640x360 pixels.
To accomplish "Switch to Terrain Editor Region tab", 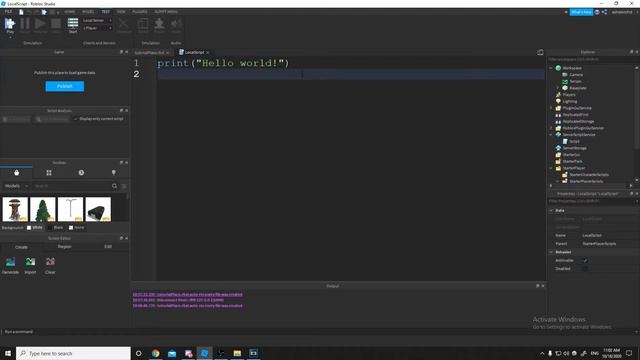I will coord(64,247).
